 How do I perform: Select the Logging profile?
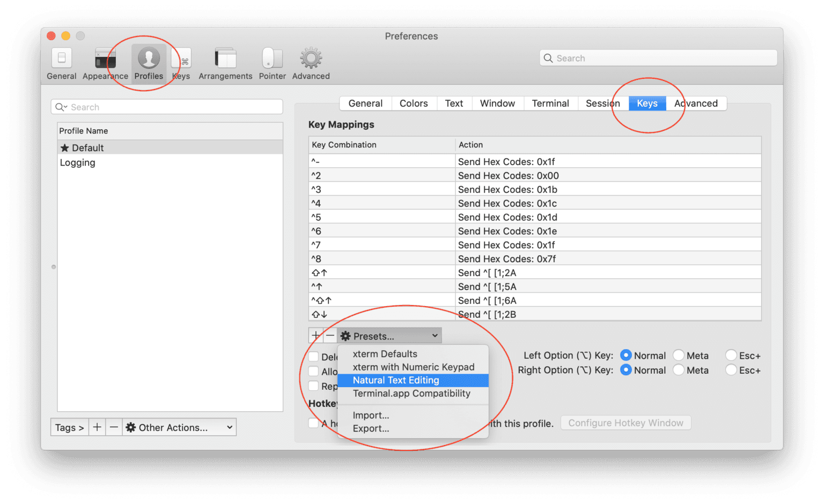tap(77, 162)
